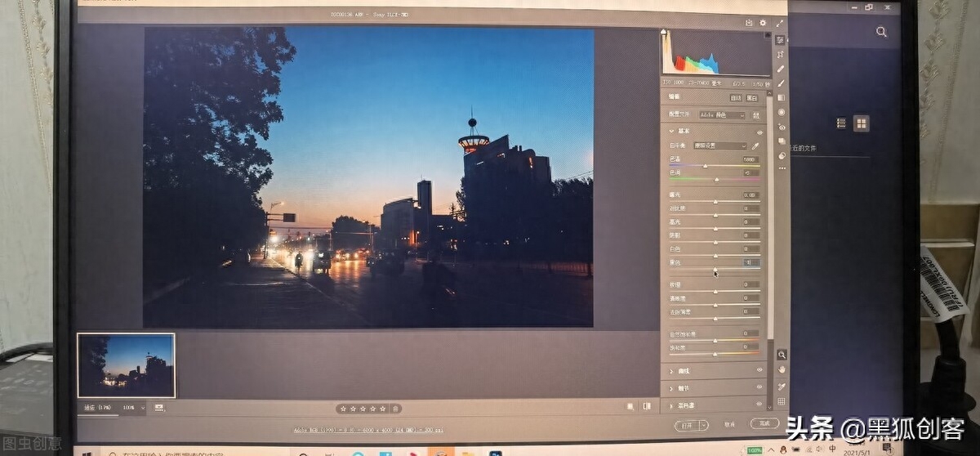Click the Blacks (黑色) slider handle
980x456 pixels.
pyautogui.click(x=715, y=269)
